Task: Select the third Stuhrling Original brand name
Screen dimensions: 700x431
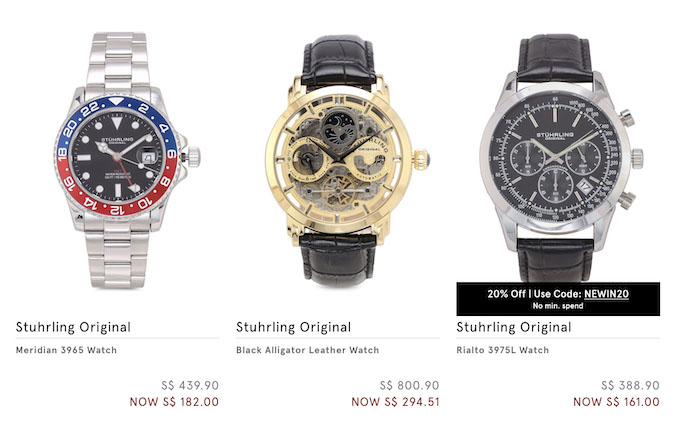Action: coord(514,327)
